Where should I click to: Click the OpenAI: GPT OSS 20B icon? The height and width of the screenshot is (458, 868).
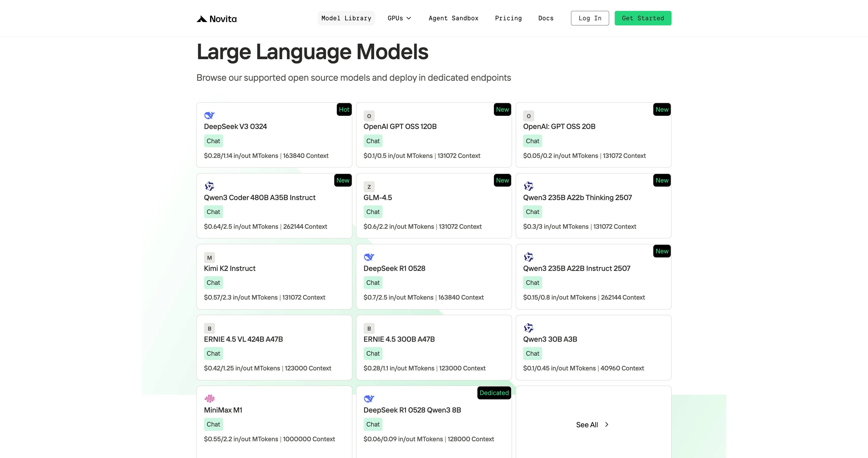(528, 116)
